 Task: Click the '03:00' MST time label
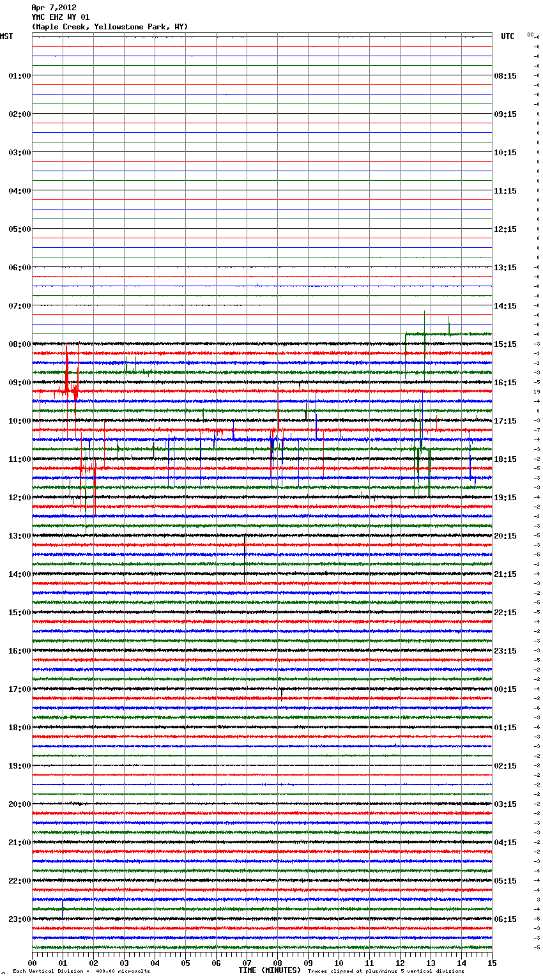20,153
